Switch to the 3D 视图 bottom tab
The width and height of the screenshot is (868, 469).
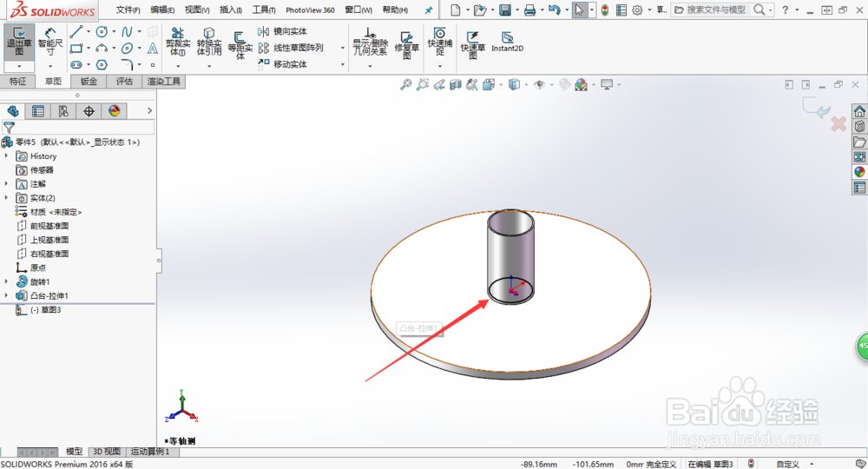[x=107, y=452]
